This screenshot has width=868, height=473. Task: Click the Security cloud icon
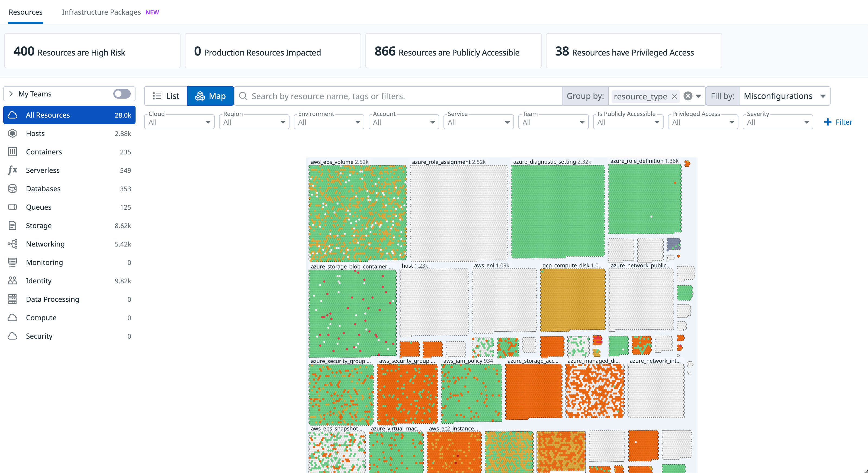point(12,336)
